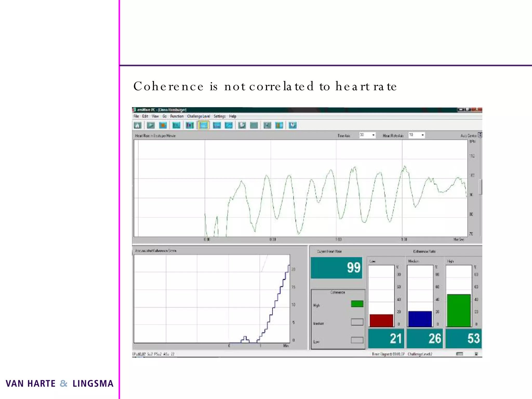The image size is (532, 399).
Task: Click the green High ratio bar
Action: click(x=458, y=311)
